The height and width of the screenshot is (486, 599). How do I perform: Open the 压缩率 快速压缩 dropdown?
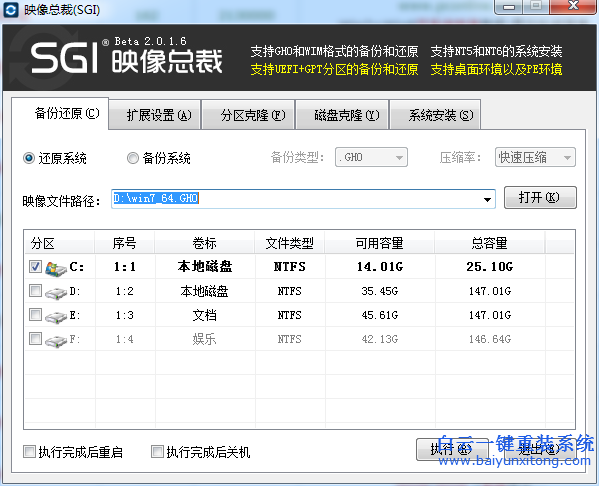[535, 157]
